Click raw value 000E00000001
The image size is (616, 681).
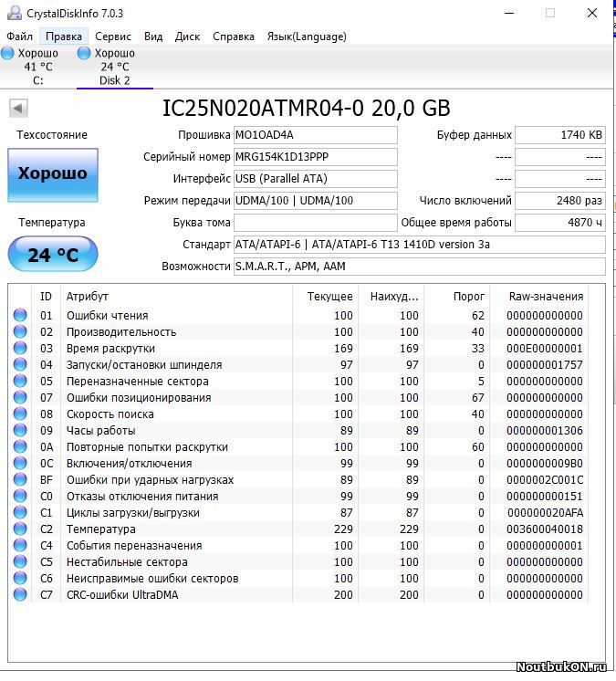545,349
